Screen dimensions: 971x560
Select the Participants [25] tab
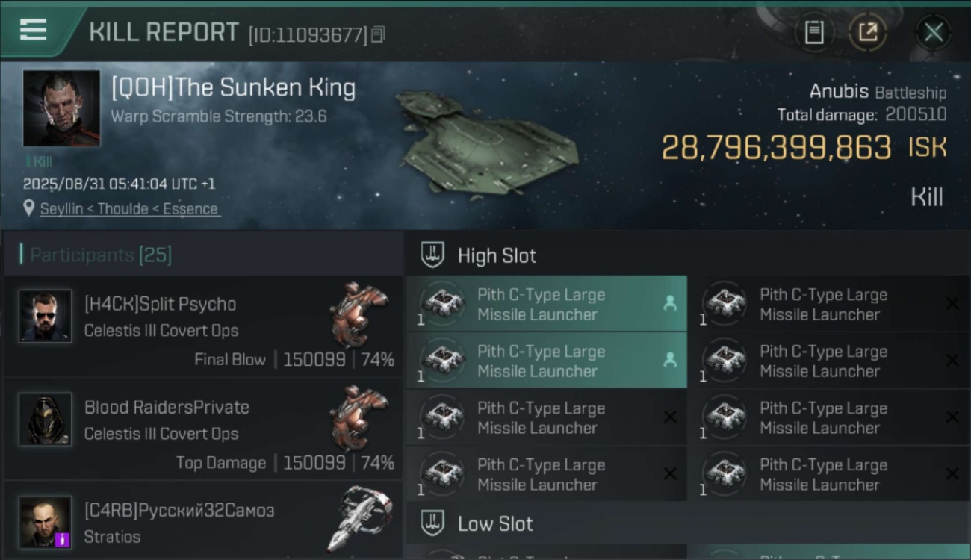coord(100,255)
